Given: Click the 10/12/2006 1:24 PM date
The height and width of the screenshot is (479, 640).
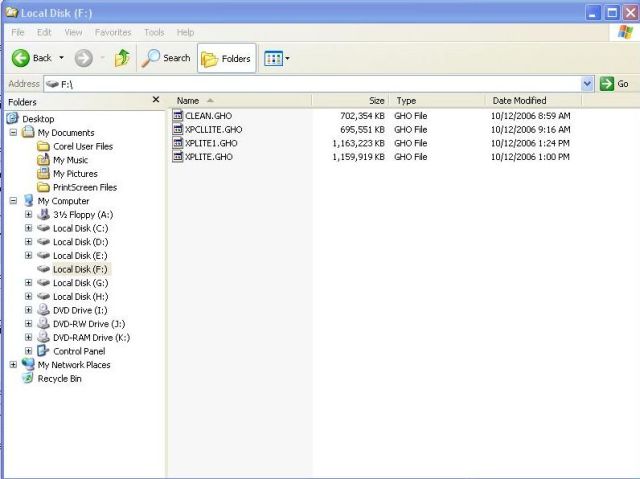Looking at the screenshot, I should (530, 143).
